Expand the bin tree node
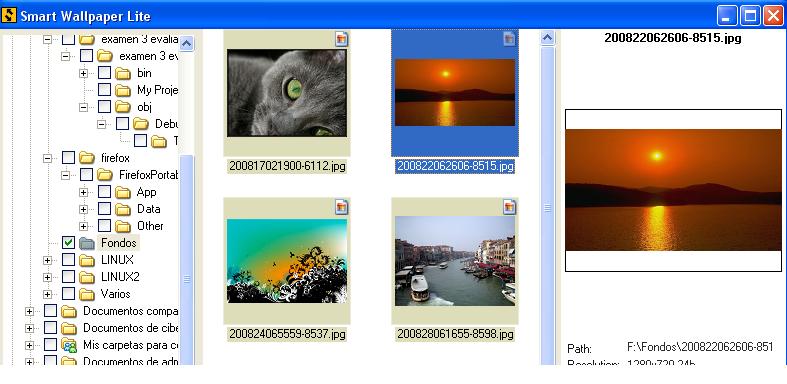 [83, 74]
